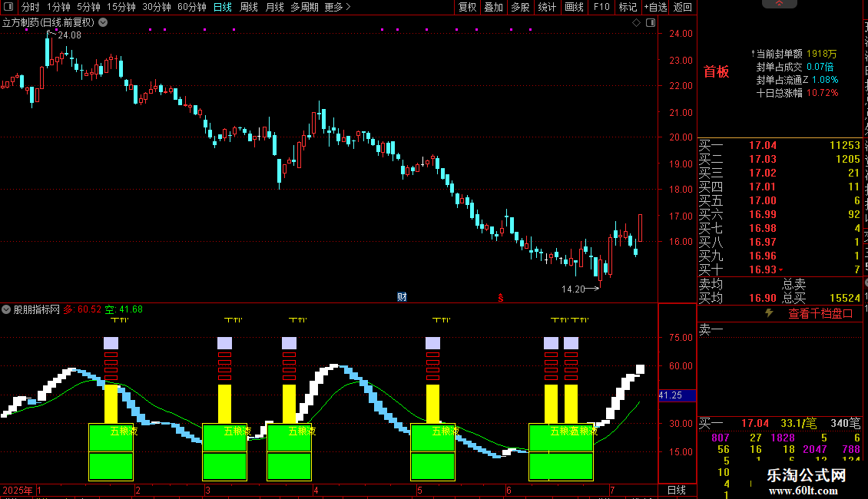Viewport: 868px width, 499px height.
Task: Click the 24.08 high price label
Action: click(x=69, y=35)
